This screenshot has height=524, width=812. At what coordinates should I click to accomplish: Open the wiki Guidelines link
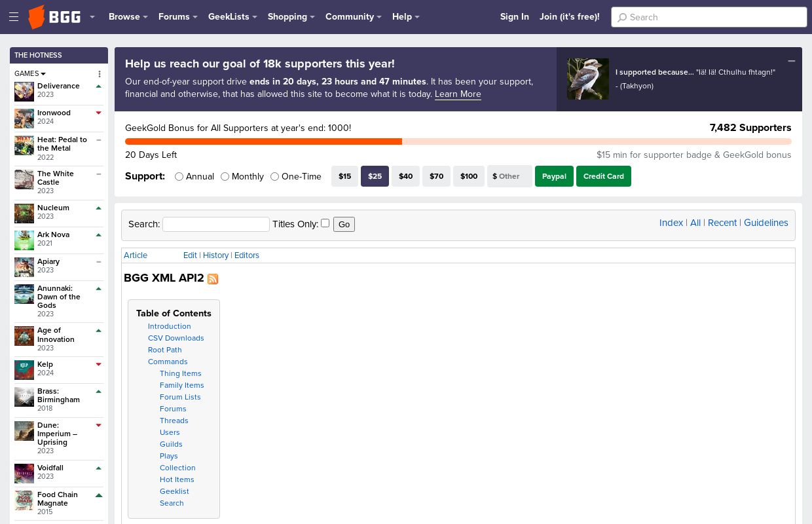click(766, 223)
